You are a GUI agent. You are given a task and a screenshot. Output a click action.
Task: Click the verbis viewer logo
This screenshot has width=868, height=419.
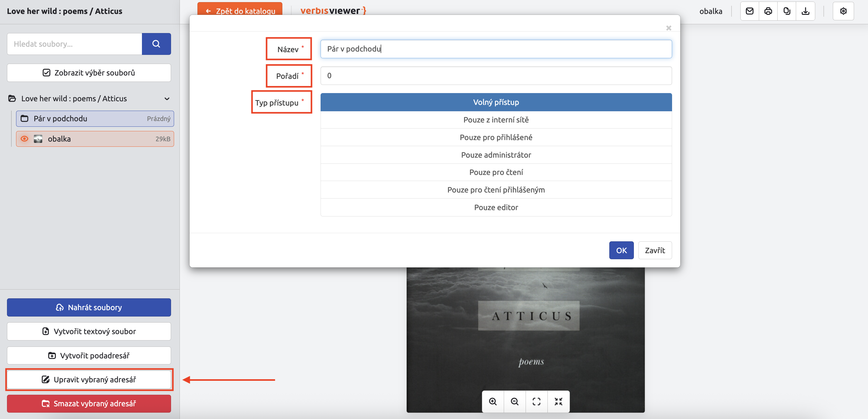click(x=333, y=10)
